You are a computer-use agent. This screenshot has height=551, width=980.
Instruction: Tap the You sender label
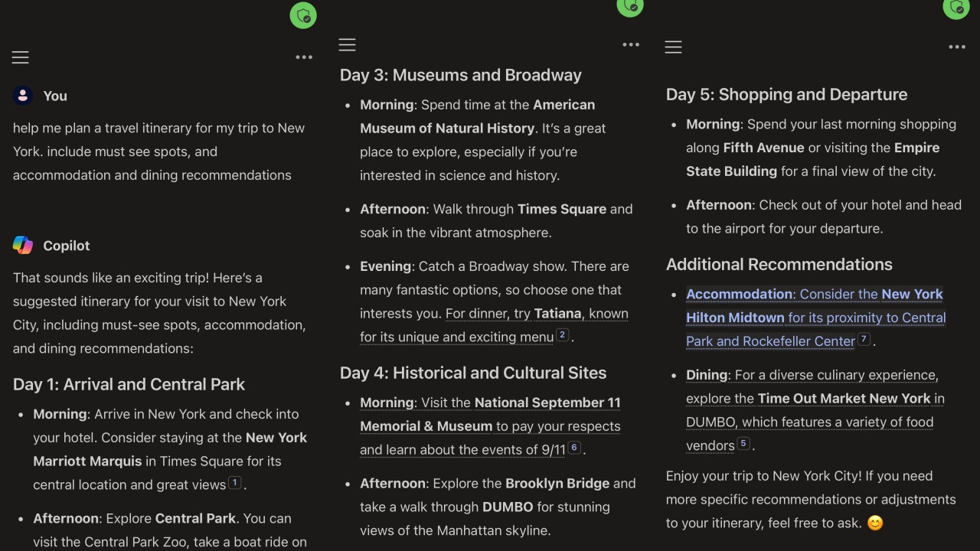pos(55,96)
